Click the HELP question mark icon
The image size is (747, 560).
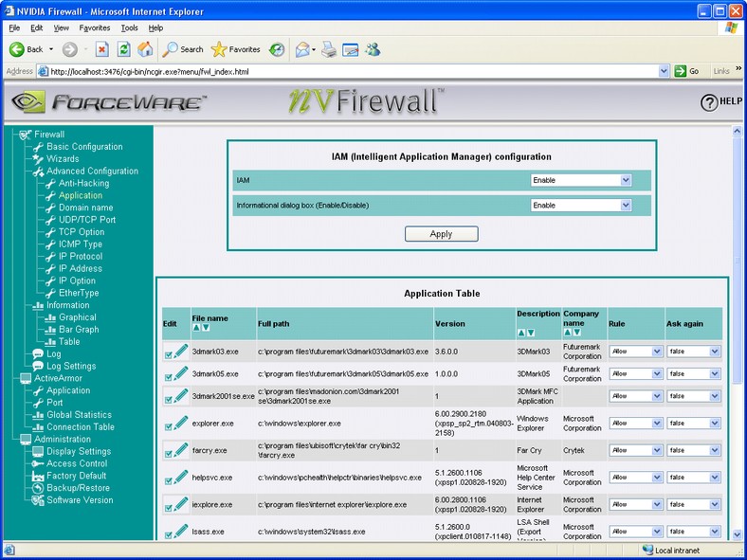709,102
